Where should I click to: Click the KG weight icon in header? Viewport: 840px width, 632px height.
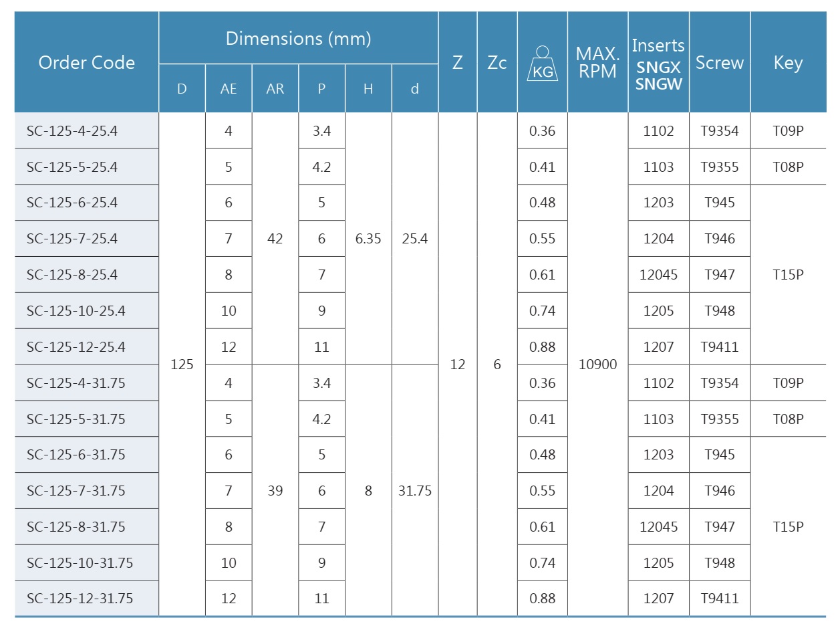point(542,64)
